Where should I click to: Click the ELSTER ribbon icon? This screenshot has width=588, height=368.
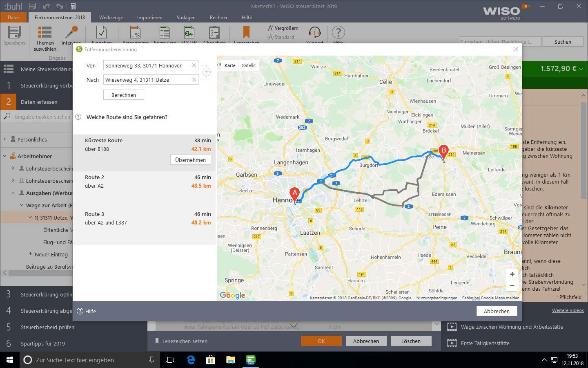click(x=189, y=32)
